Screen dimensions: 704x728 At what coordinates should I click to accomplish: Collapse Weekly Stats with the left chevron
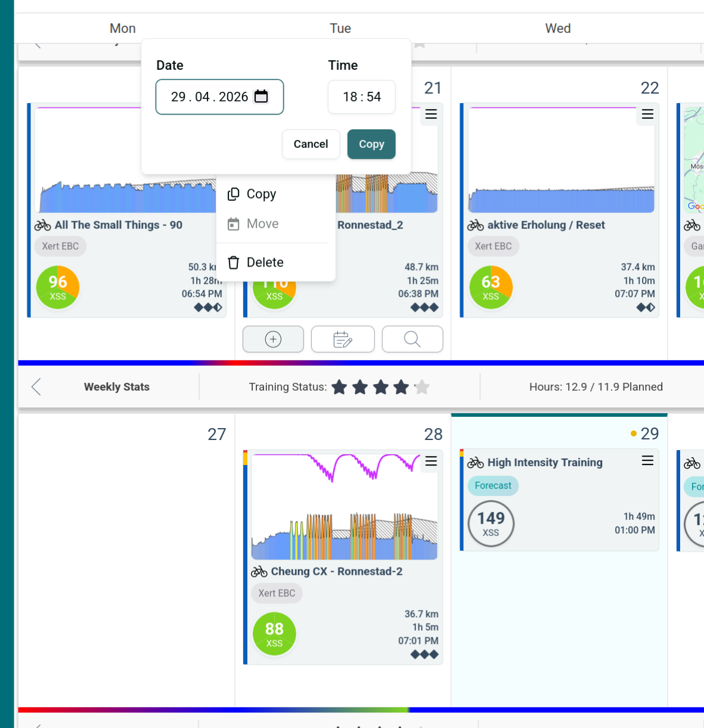point(36,387)
